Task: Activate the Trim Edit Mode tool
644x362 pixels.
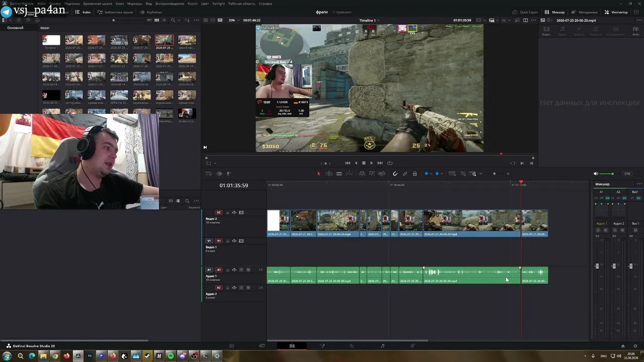Action: [x=329, y=173]
